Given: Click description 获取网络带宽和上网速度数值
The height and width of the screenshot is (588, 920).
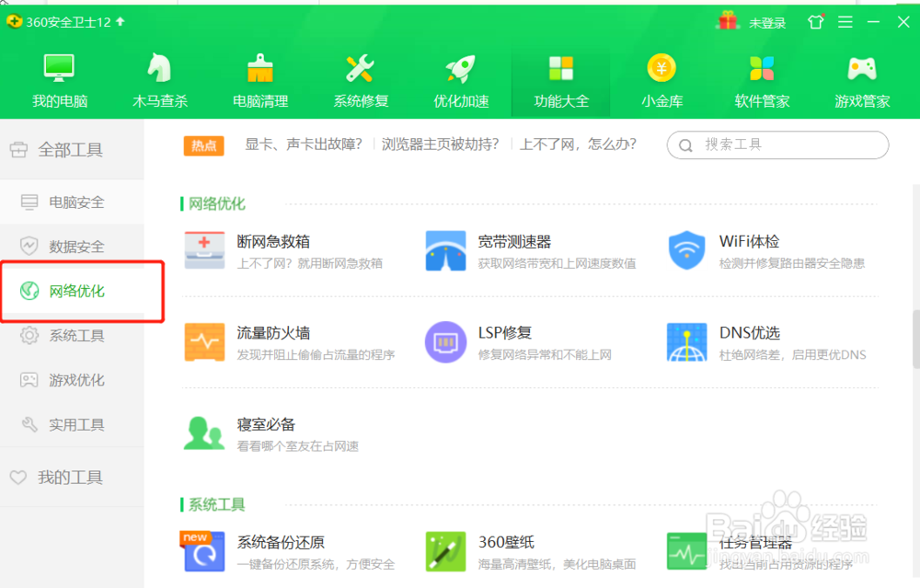Looking at the screenshot, I should pos(557,263).
